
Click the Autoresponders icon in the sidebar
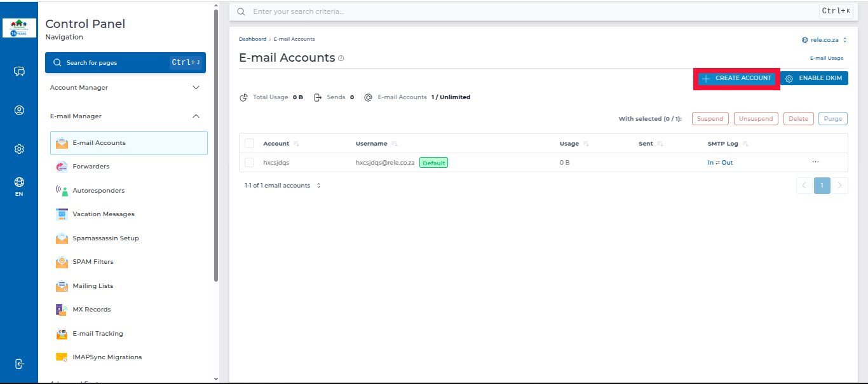pos(62,191)
